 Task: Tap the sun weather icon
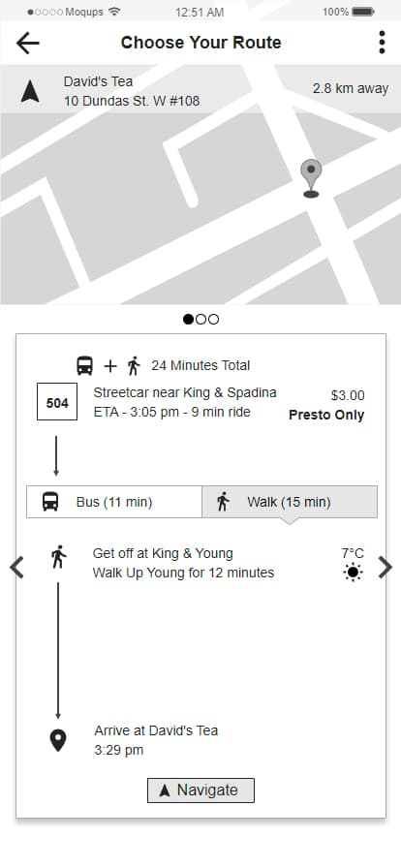(x=353, y=572)
